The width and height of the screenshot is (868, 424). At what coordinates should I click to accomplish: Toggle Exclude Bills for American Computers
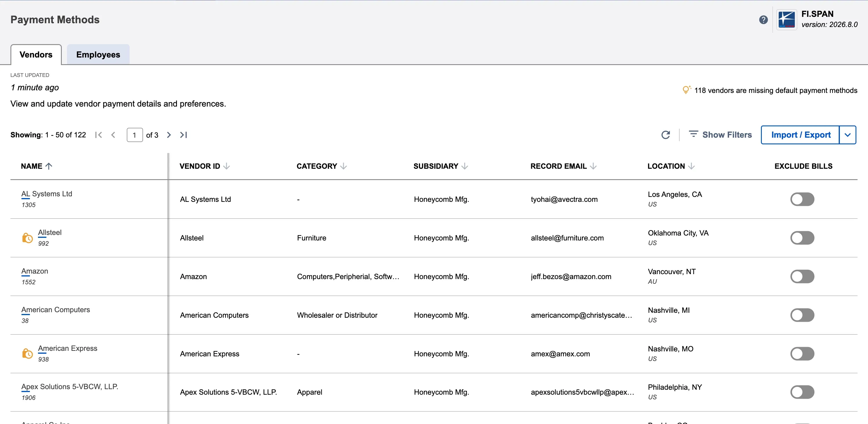click(802, 315)
